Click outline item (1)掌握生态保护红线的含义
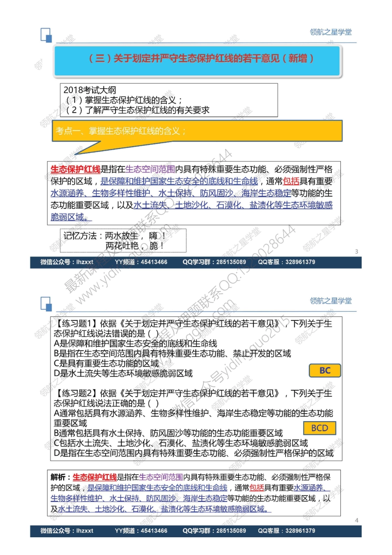 point(123,100)
